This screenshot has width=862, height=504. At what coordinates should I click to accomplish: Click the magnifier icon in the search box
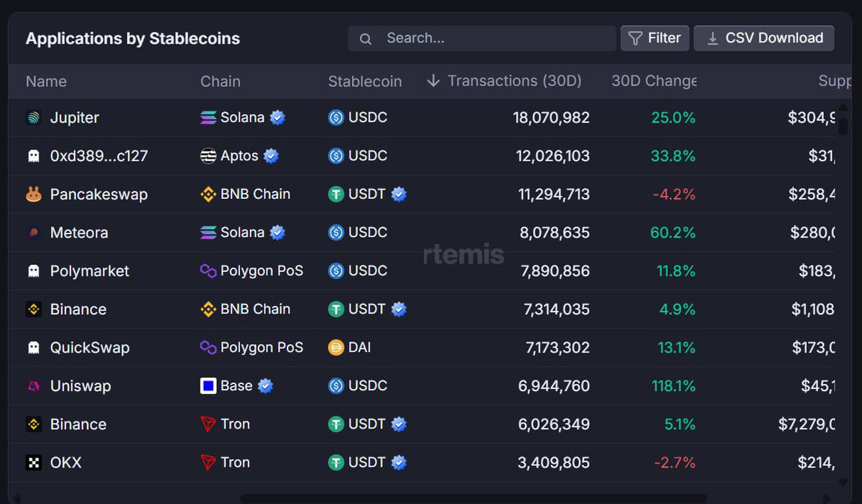[x=366, y=39]
